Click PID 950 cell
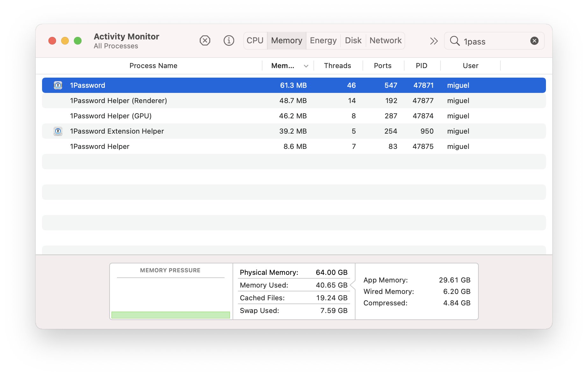 (427, 131)
